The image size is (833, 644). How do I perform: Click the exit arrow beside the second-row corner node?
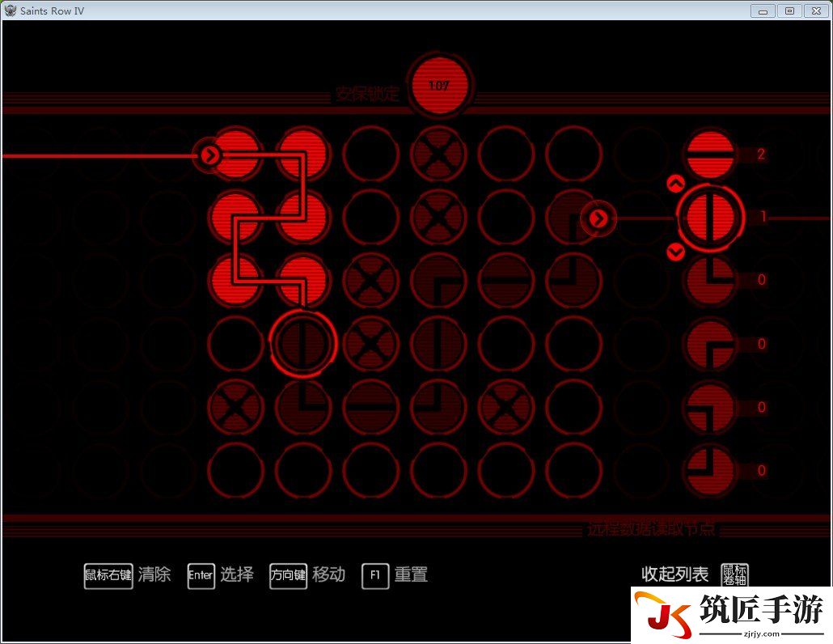point(598,218)
